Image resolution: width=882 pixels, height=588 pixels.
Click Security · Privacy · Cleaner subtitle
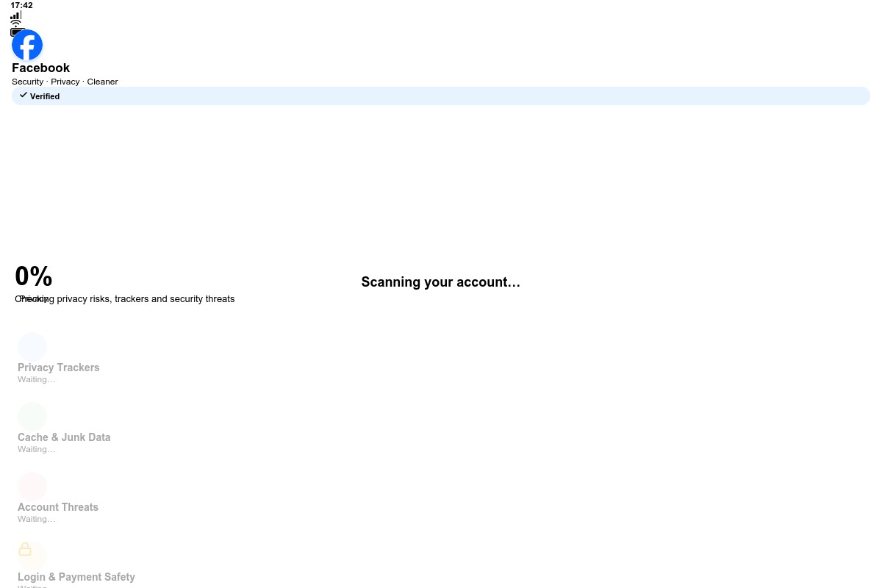click(65, 82)
